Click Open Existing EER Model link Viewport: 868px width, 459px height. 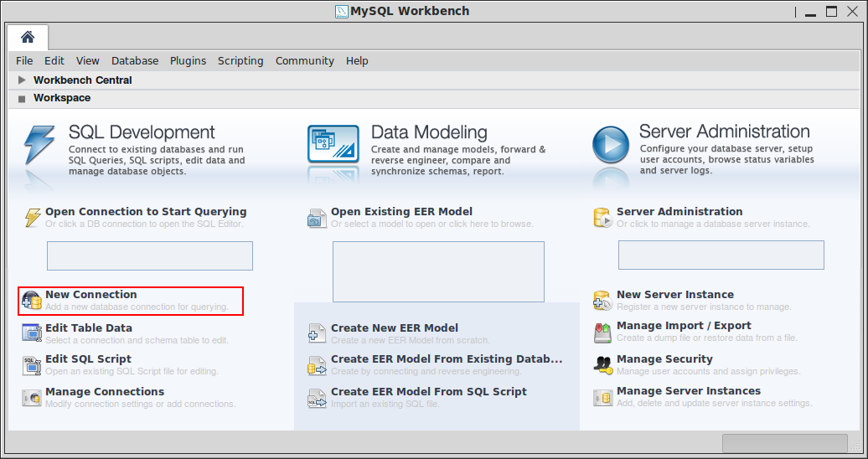(402, 212)
